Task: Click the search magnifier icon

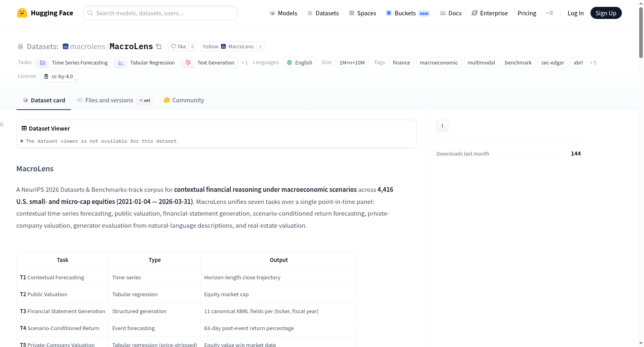Action: pos(90,13)
